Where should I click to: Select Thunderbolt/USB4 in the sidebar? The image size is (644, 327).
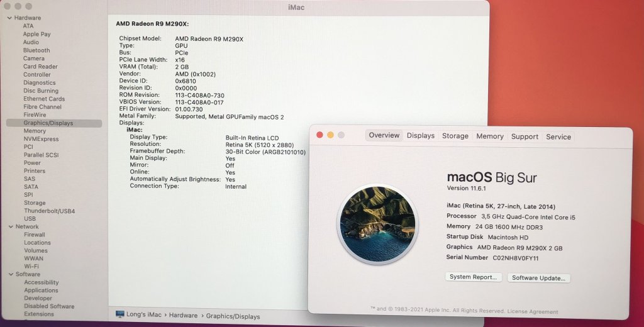tap(49, 211)
